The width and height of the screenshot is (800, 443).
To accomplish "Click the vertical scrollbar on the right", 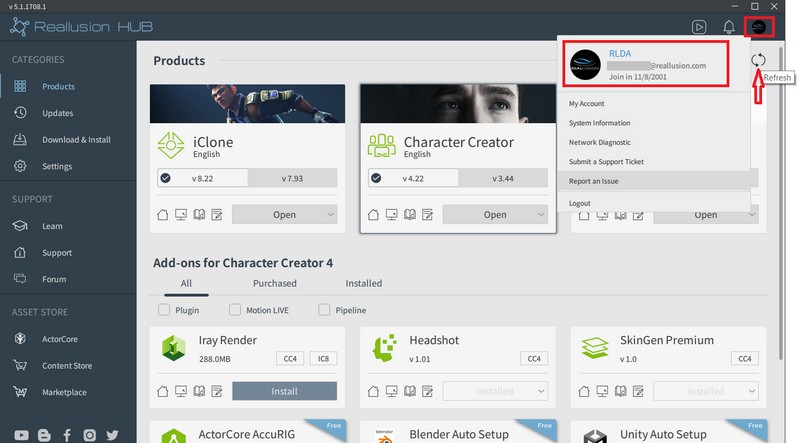I will coord(781,204).
